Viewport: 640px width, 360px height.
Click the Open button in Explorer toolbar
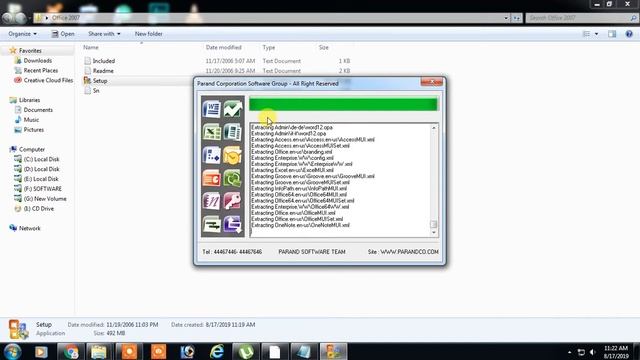coord(63,34)
